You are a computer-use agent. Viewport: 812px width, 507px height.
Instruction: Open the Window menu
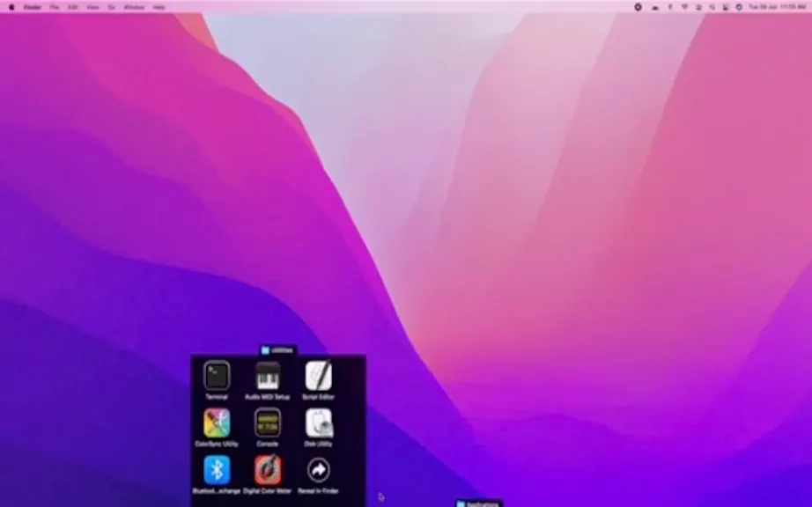134,7
